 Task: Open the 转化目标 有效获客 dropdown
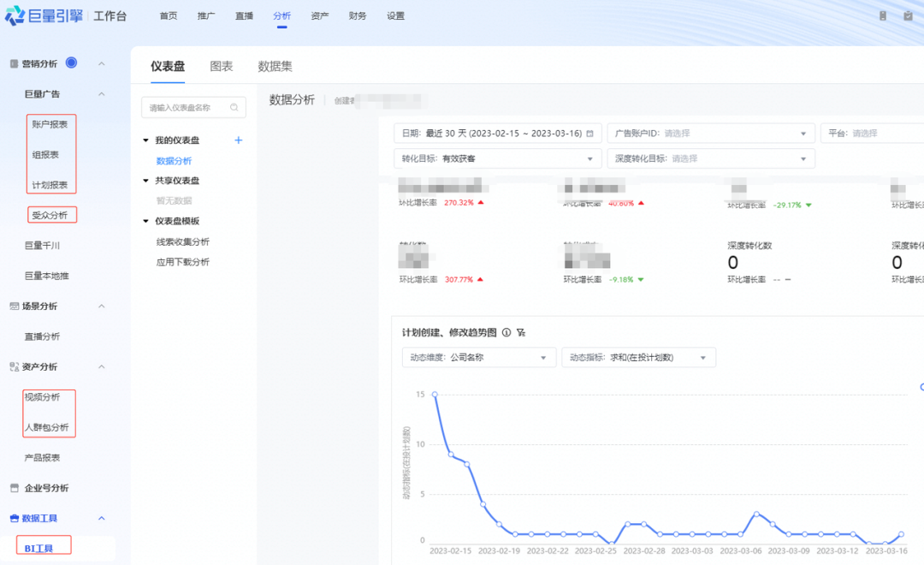pyautogui.click(x=497, y=158)
